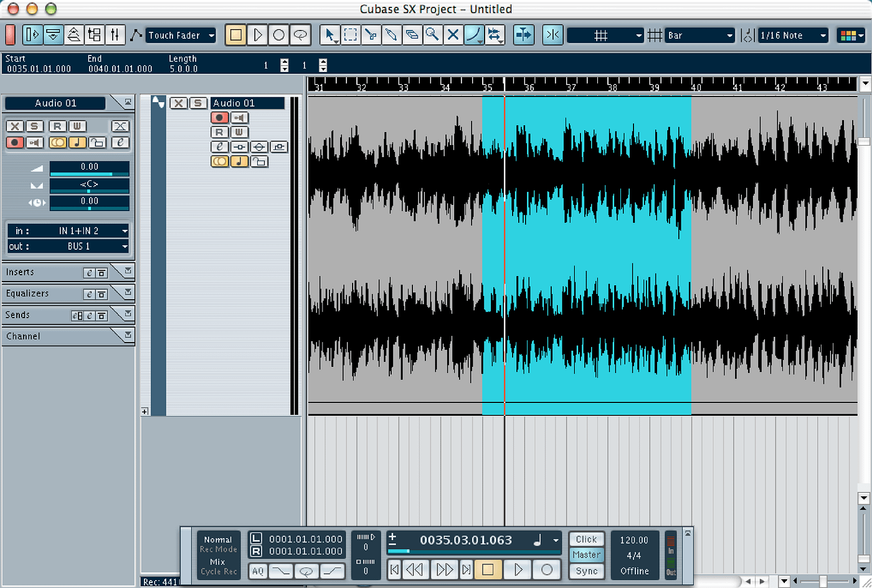This screenshot has height=588, width=872.
Task: Click the toolbar Cycle loop button
Action: (300, 35)
